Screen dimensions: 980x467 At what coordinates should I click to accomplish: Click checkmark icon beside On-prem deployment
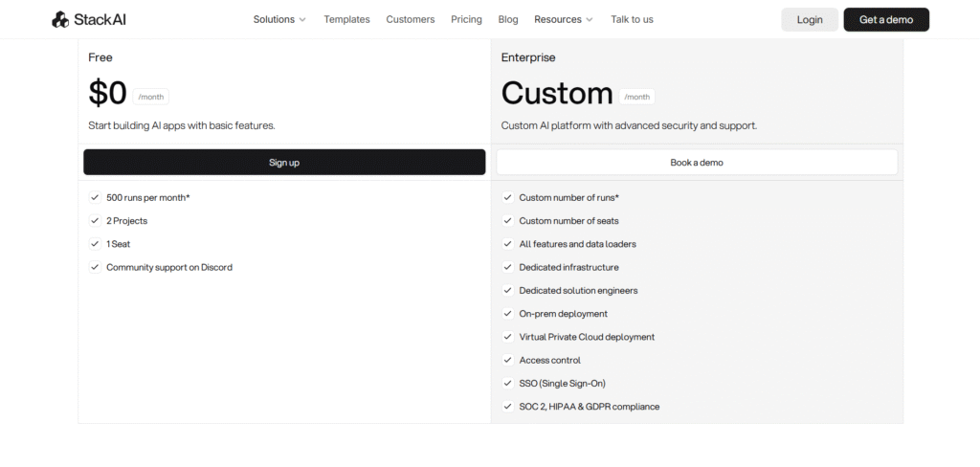508,314
